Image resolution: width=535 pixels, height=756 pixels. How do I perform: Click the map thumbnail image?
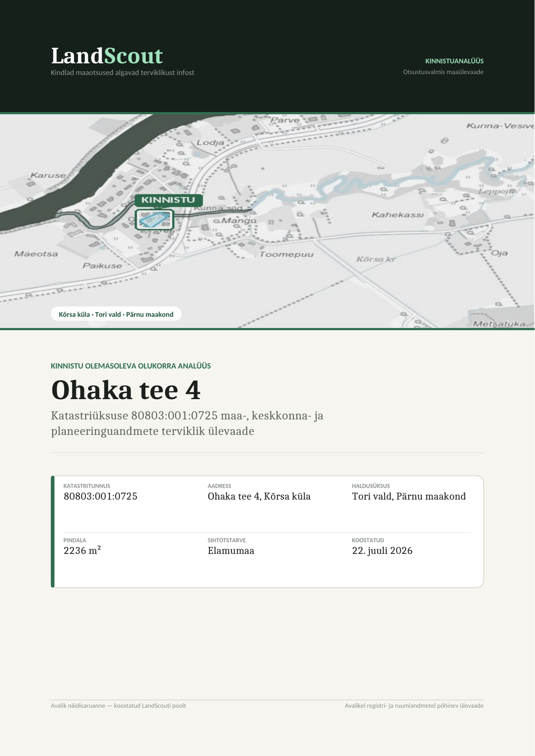267,221
